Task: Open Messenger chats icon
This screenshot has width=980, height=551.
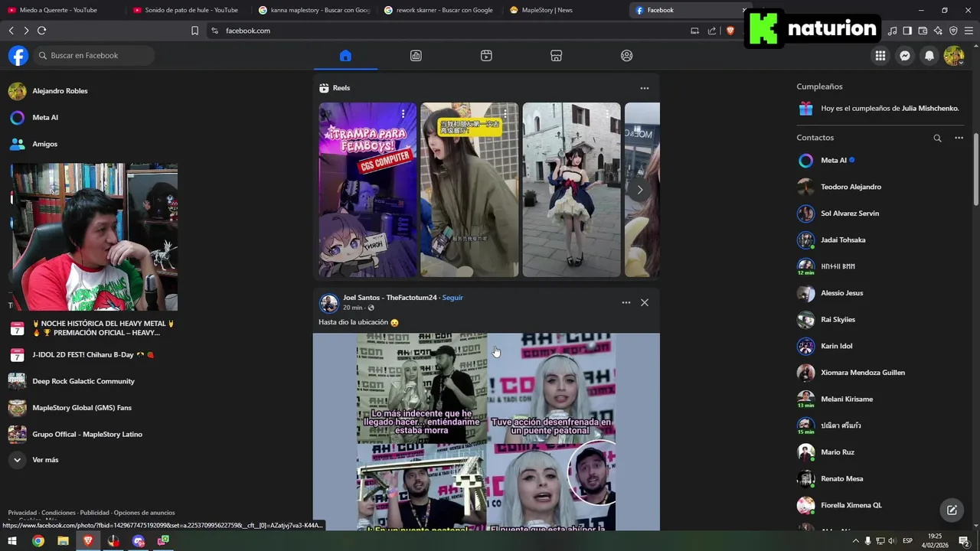Action: click(905, 55)
